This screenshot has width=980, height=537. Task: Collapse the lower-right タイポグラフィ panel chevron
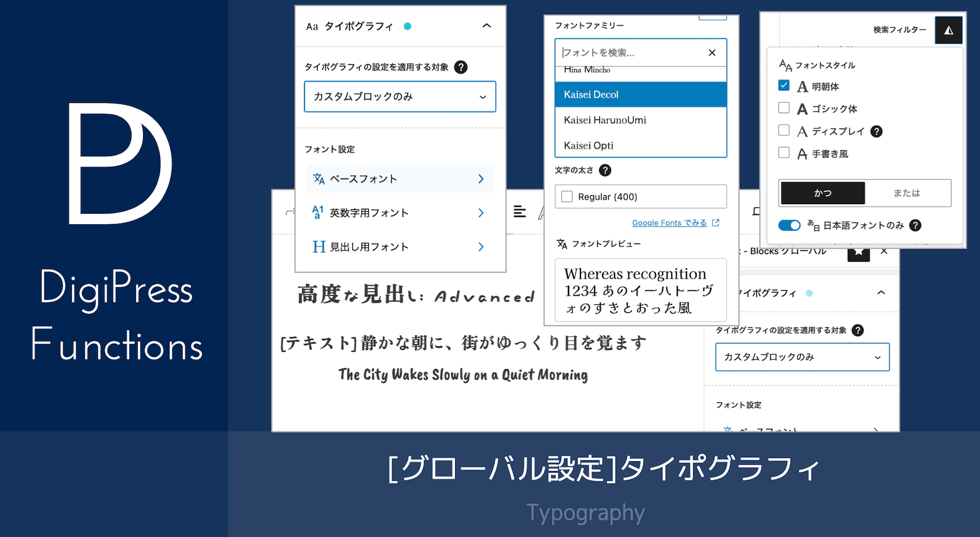pos(881,292)
